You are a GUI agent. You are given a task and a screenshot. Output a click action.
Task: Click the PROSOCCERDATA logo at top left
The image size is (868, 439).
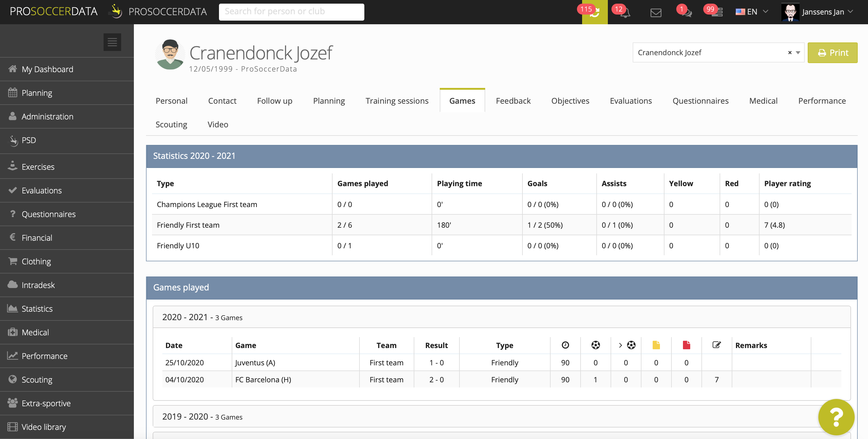[x=54, y=12]
